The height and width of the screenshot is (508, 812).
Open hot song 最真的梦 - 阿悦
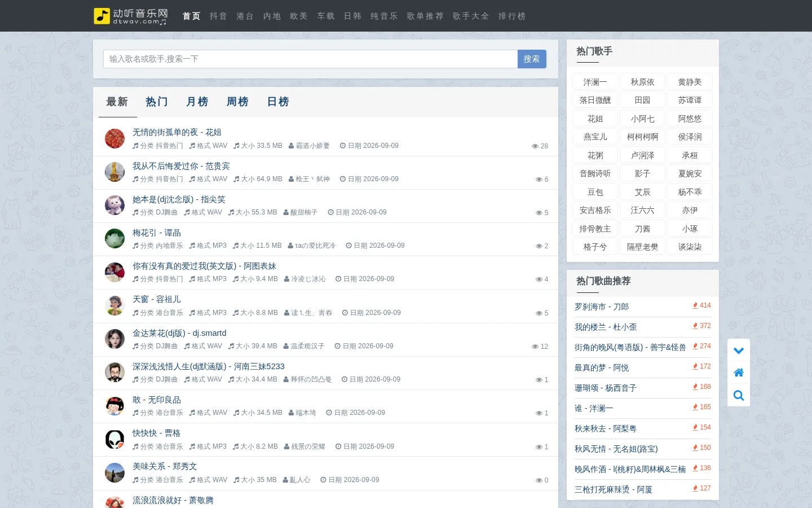(x=602, y=367)
